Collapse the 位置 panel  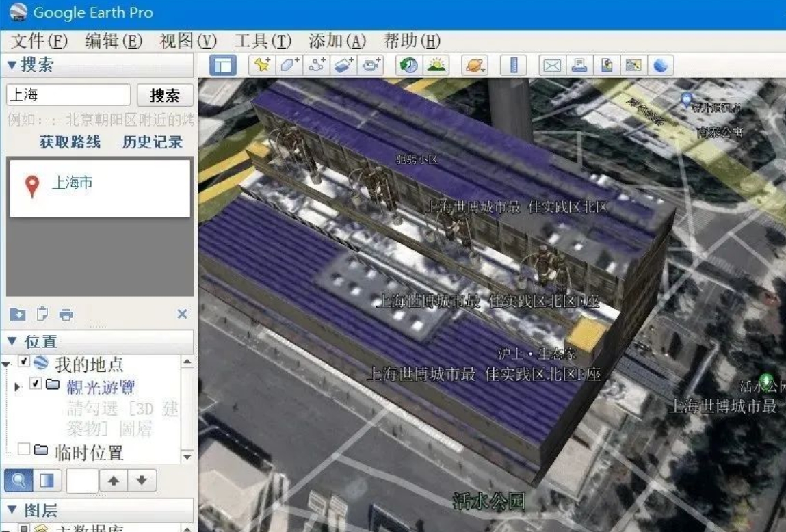tap(12, 342)
